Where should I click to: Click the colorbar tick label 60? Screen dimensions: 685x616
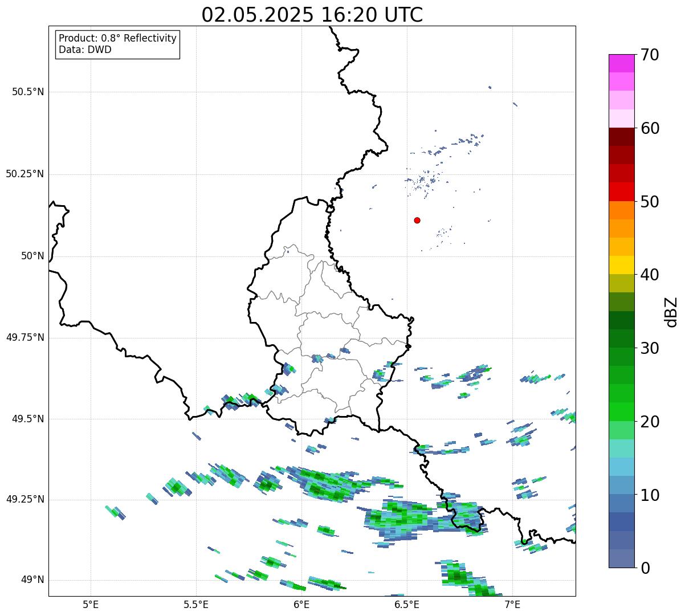650,128
